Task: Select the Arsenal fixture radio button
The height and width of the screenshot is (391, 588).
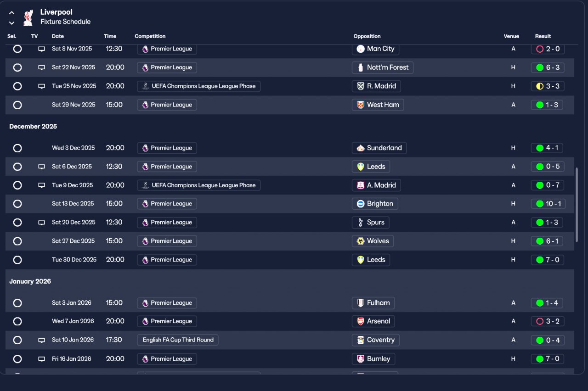Action: click(x=17, y=321)
